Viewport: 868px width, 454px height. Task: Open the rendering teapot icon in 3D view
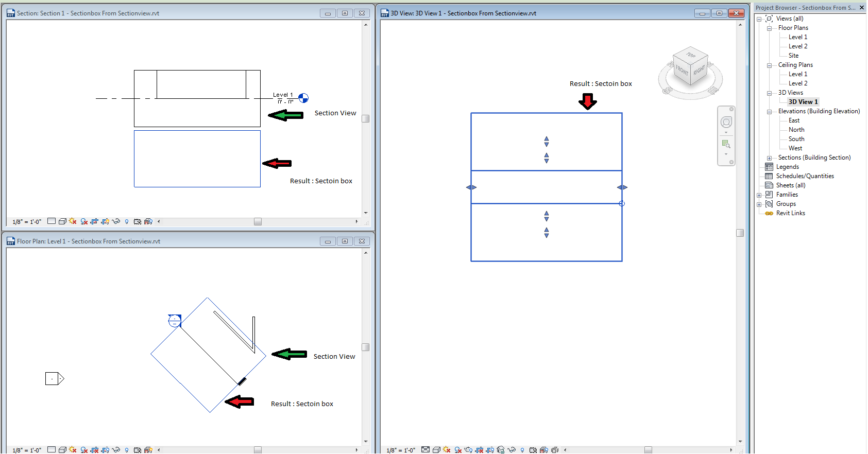468,450
